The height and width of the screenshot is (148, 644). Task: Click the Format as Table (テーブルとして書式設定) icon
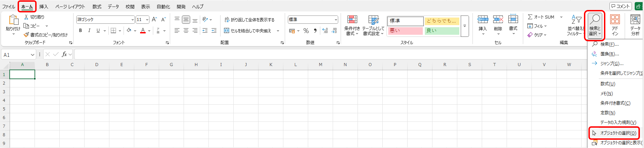coord(373,20)
